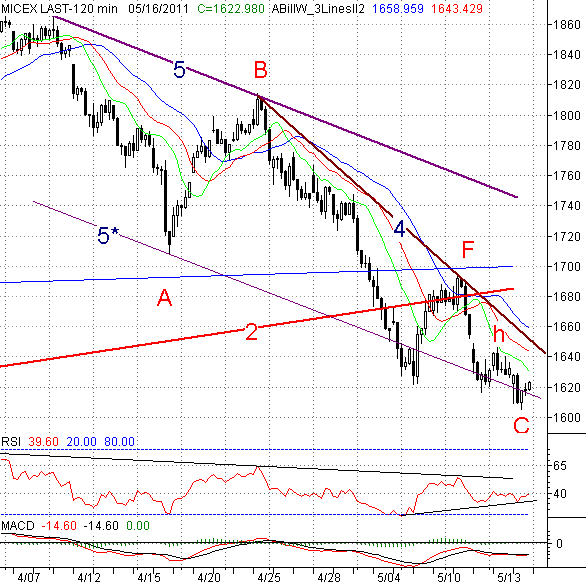Click the red label F near the trendline
The width and height of the screenshot is (586, 586).
468,249
